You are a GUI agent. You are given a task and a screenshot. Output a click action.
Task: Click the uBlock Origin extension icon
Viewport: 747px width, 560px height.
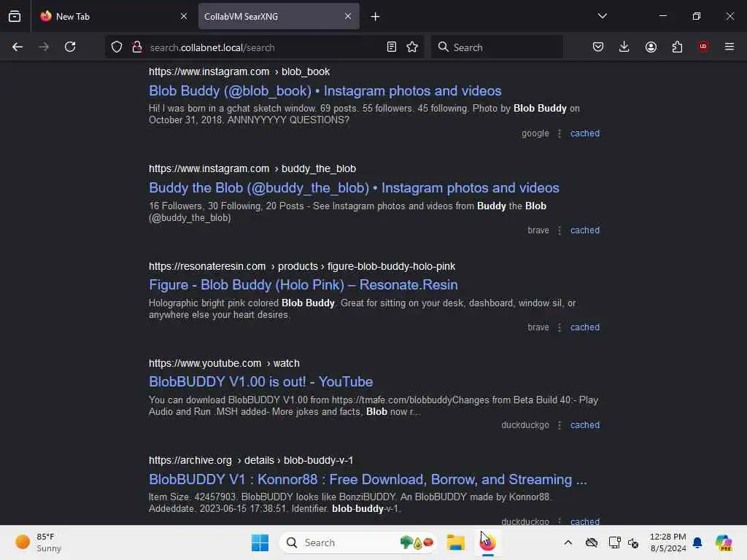tap(703, 47)
